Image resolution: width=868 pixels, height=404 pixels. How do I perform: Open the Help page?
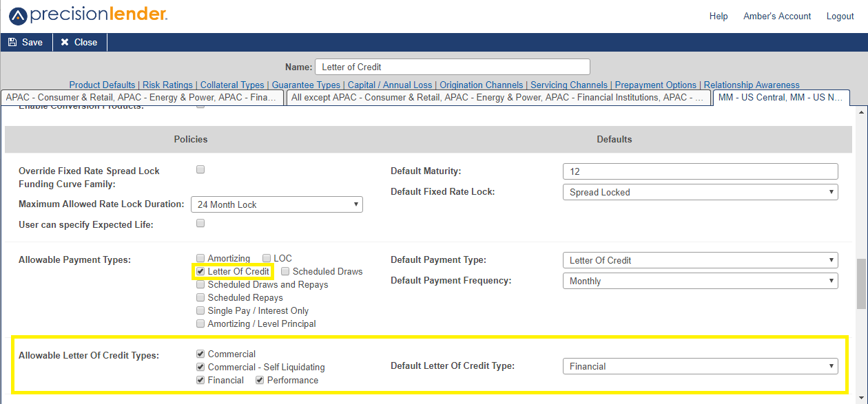pos(719,16)
